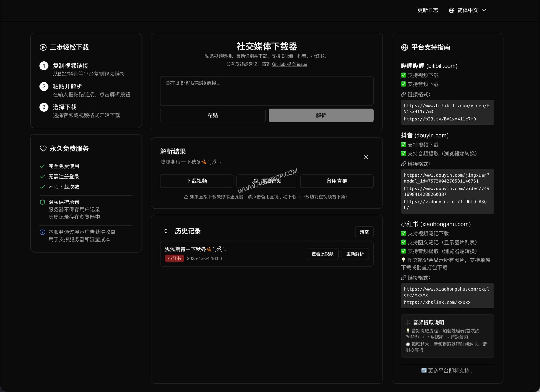Click the heart icon beside 永久免费服务
Screen dimensions: 540x392
43,148
